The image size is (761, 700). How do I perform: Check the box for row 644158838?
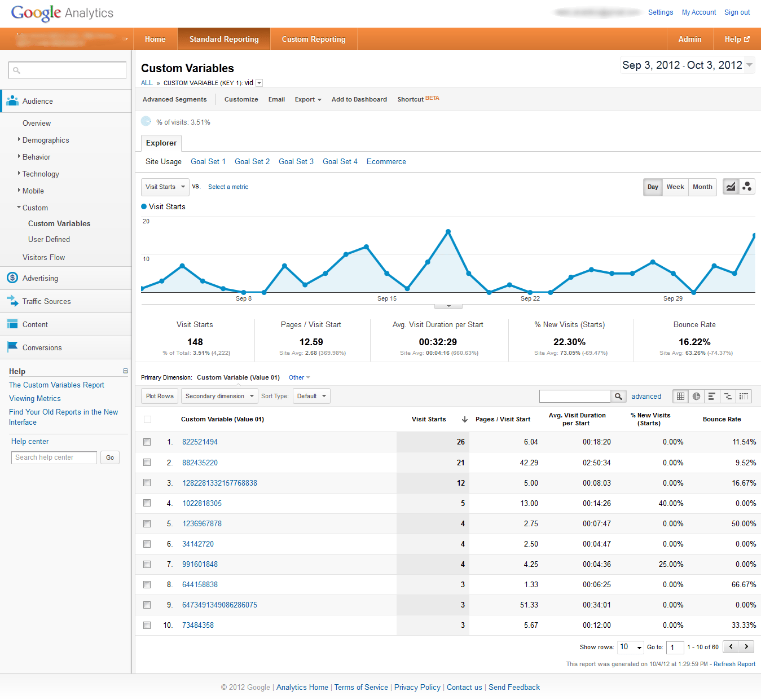(147, 584)
